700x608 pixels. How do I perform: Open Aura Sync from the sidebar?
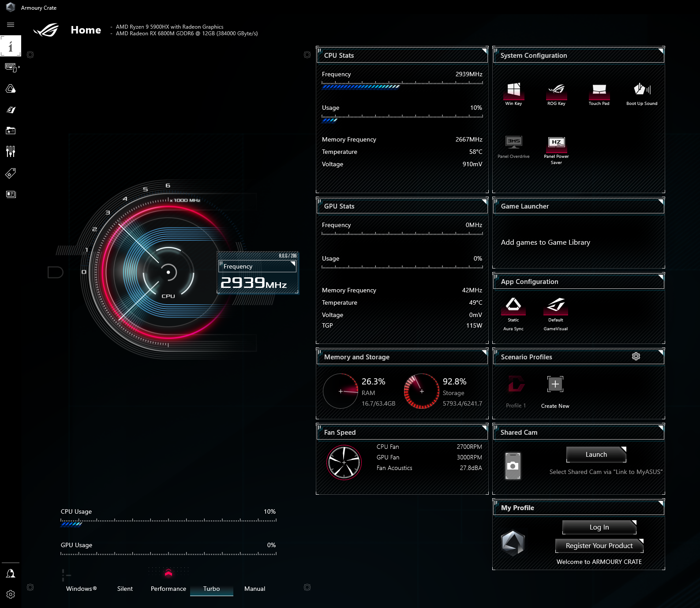(x=11, y=89)
